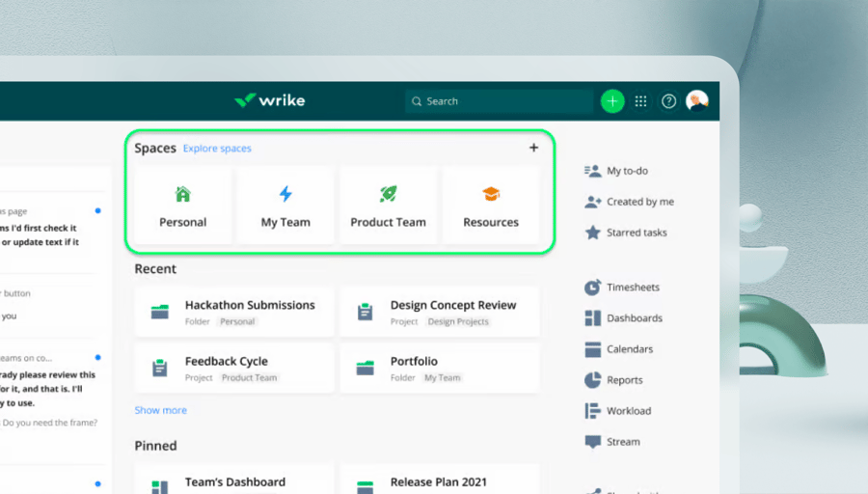Click the Search input field
Image resolution: width=868 pixels, height=494 pixels.
[x=499, y=101]
